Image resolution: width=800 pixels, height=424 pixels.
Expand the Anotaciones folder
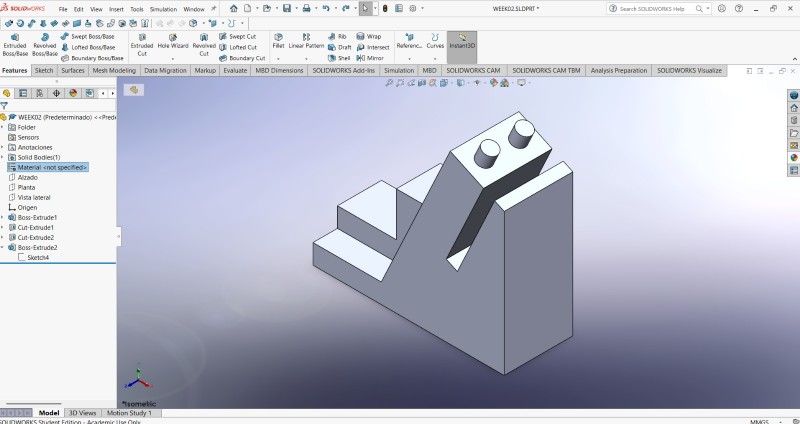[3, 147]
